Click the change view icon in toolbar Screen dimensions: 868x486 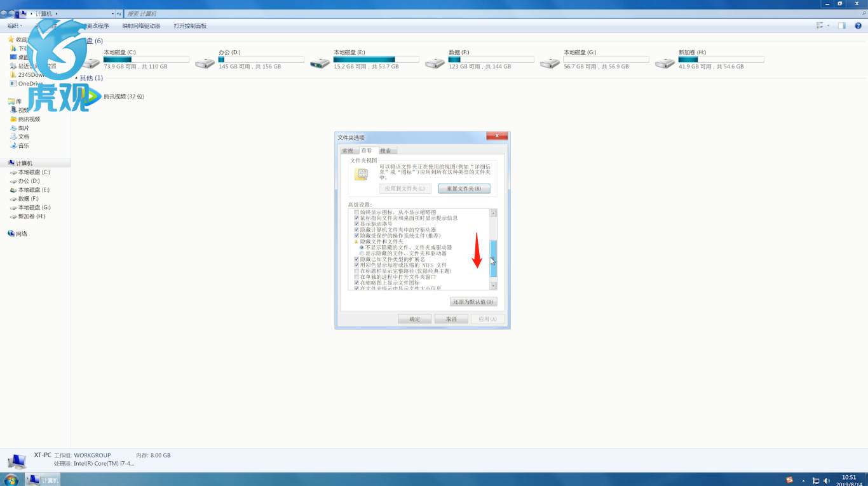pos(820,26)
